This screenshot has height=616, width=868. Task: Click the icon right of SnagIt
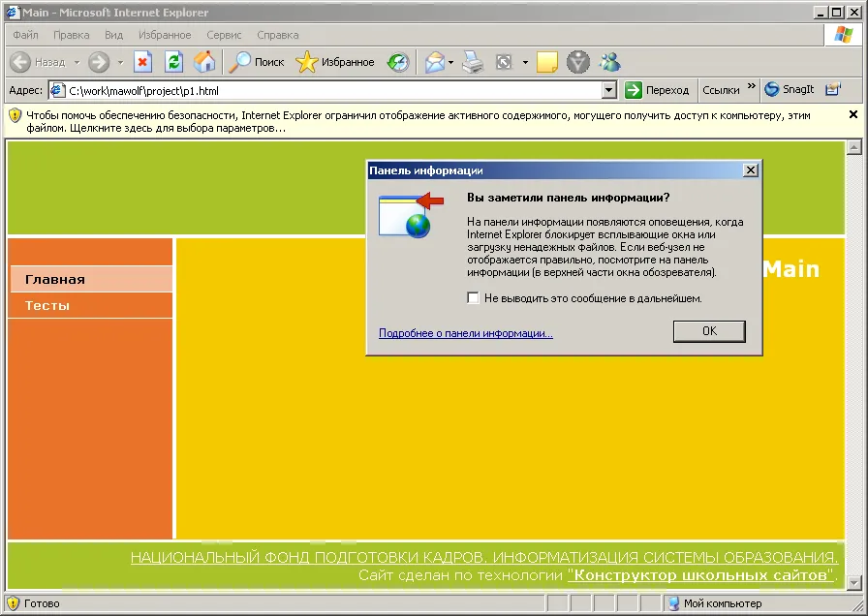[832, 89]
